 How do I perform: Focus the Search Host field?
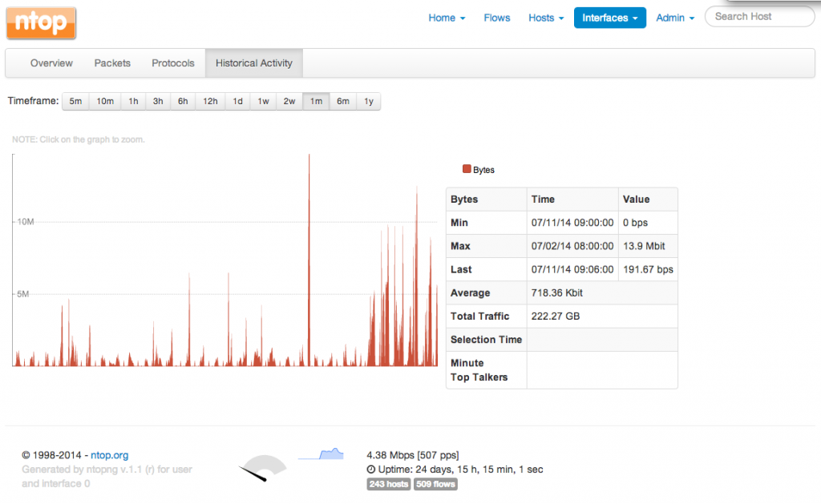(759, 17)
